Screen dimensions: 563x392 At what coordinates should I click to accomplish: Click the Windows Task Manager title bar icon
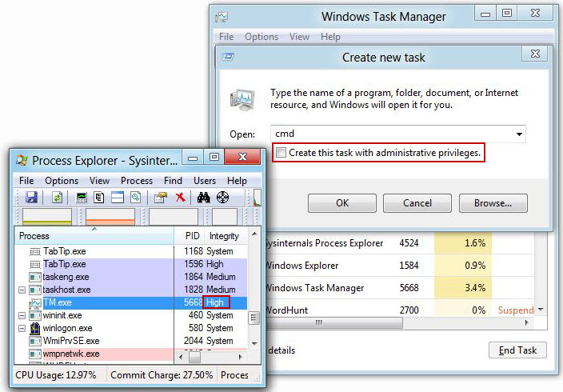222,17
